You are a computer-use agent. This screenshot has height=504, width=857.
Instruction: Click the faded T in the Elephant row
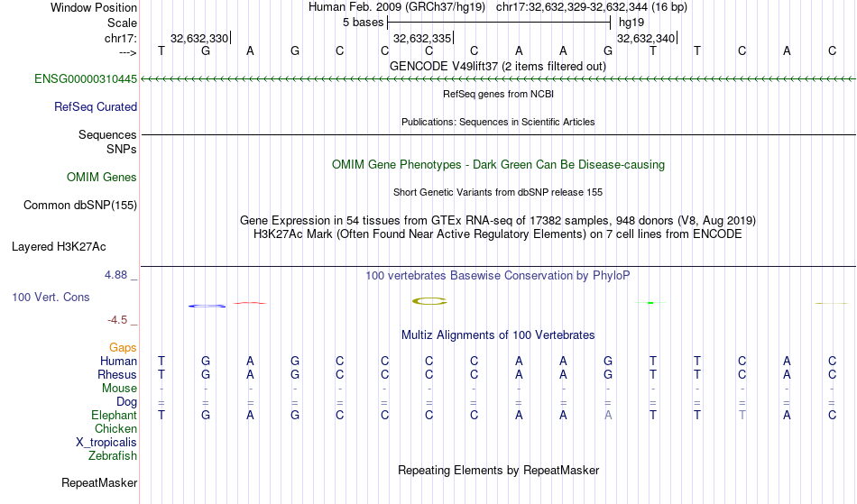(742, 416)
